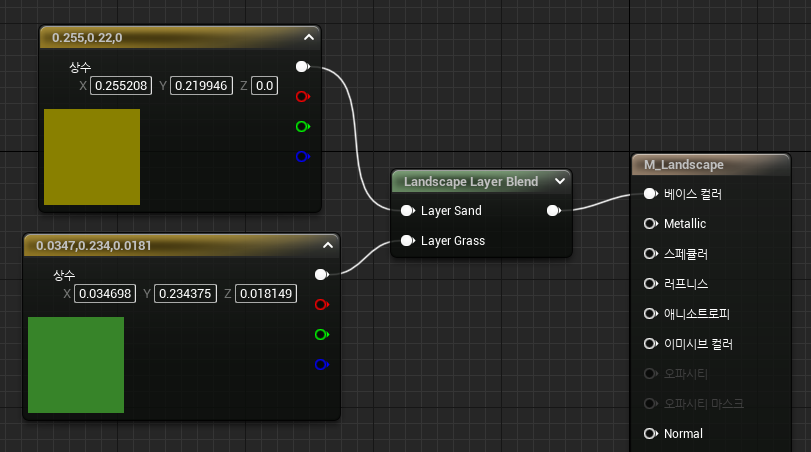
Task: Edit Y value field 0.219946
Action: click(x=201, y=86)
